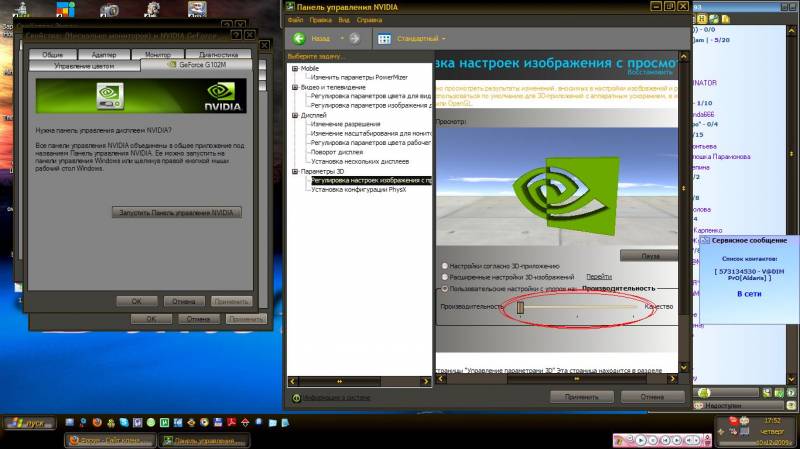
Task: Open the Правка menu
Action: coord(320,20)
